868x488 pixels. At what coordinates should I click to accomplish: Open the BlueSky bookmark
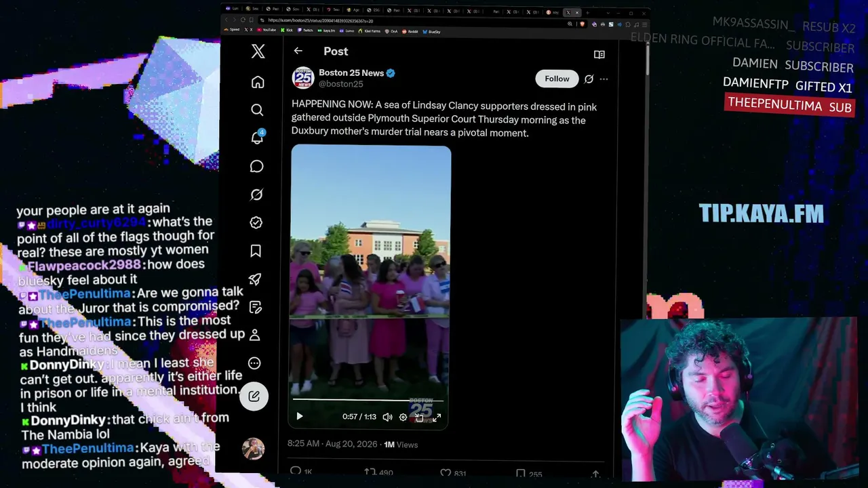pos(431,32)
